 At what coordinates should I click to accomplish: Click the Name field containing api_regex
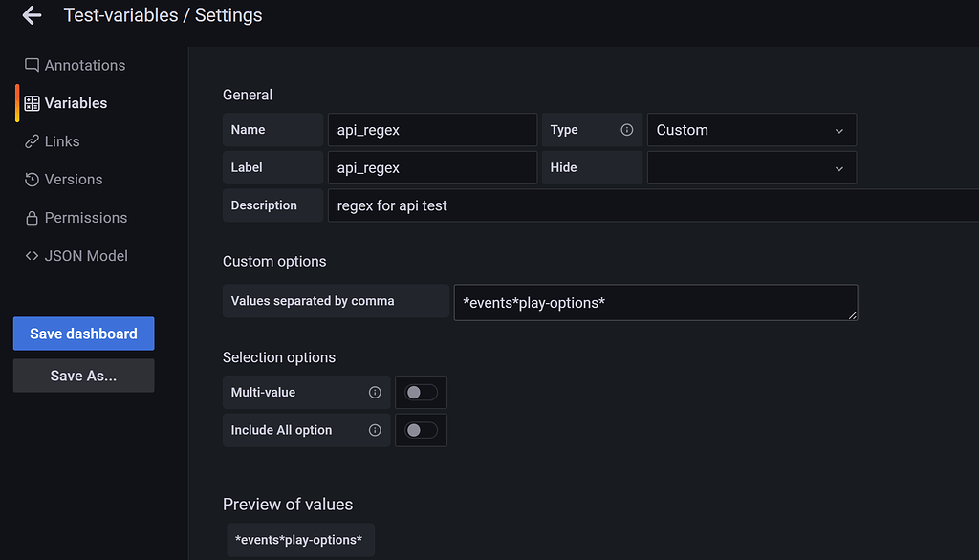[432, 129]
